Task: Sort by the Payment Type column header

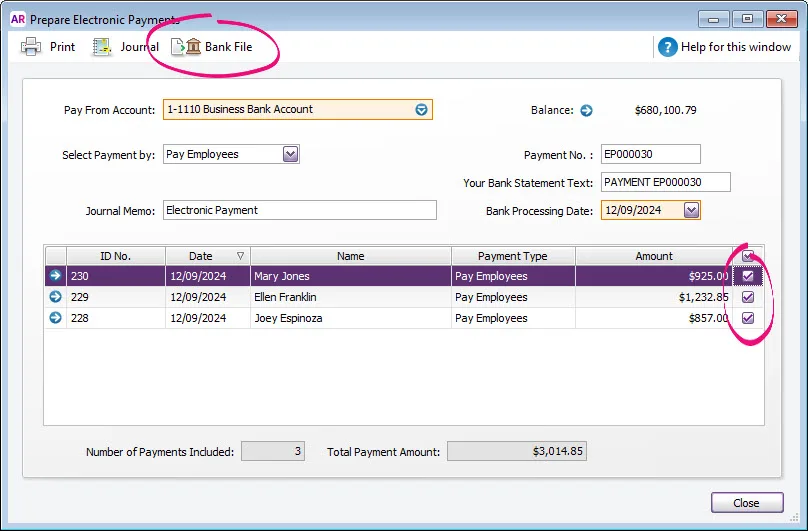Action: pos(513,256)
